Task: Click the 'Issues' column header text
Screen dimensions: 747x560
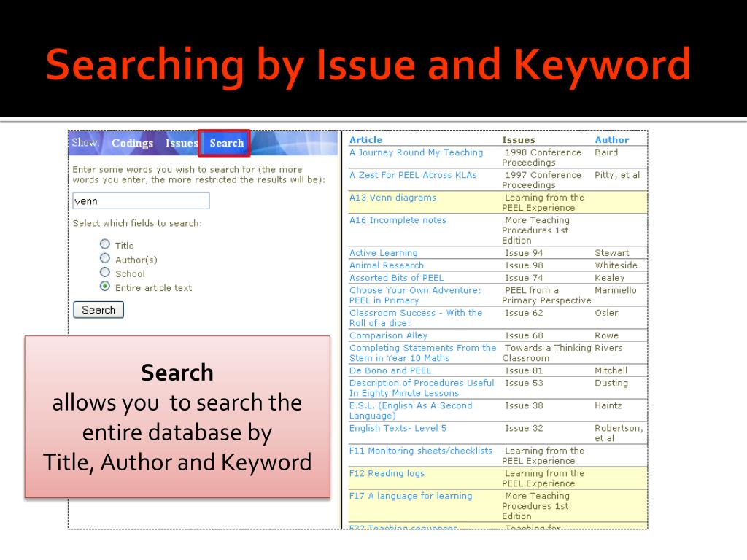Action: click(x=519, y=140)
